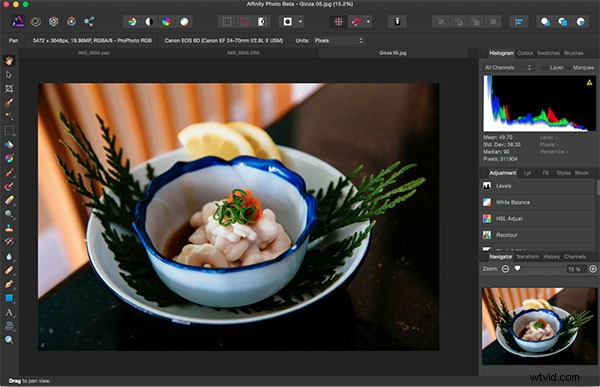Screen dimensions: 600x387
Task: Open the Liquify persona
Action: [x=36, y=21]
